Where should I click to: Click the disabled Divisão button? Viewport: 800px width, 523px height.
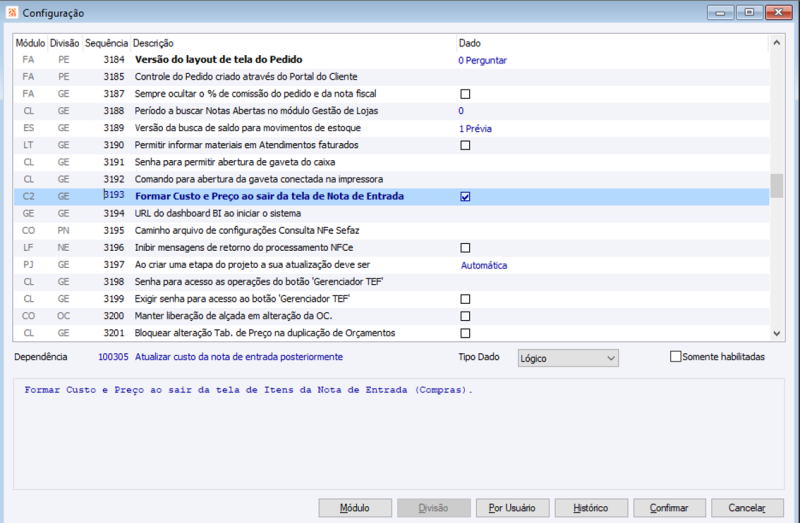coord(434,508)
